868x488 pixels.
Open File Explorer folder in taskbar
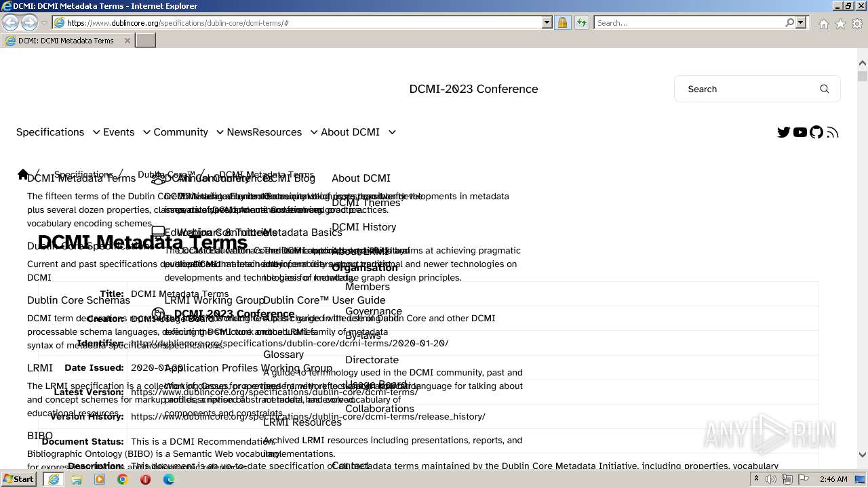click(x=77, y=479)
